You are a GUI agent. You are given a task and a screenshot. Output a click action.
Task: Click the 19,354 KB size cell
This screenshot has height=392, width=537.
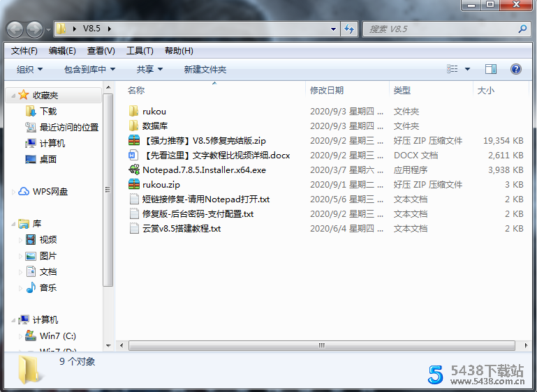(503, 141)
